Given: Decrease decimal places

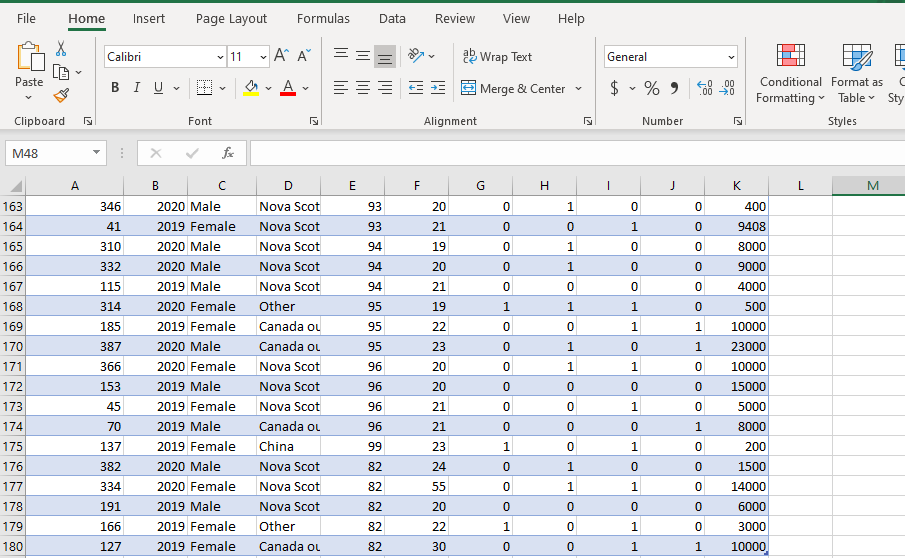Looking at the screenshot, I should pos(727,88).
